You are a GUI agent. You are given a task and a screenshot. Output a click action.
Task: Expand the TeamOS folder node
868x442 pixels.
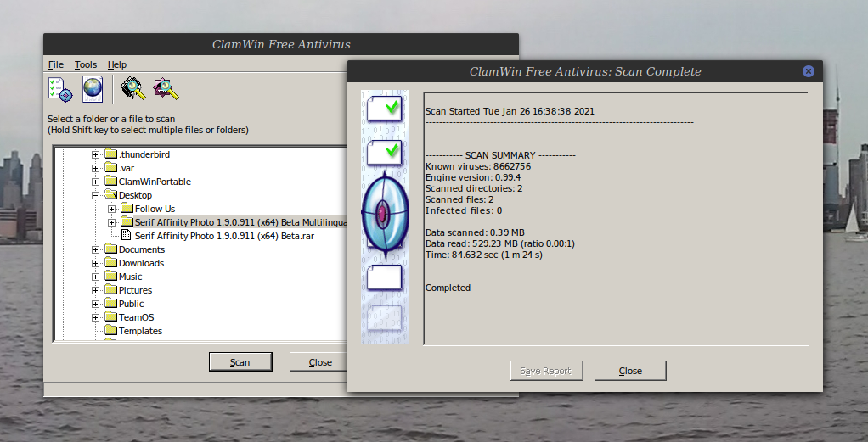click(x=95, y=317)
